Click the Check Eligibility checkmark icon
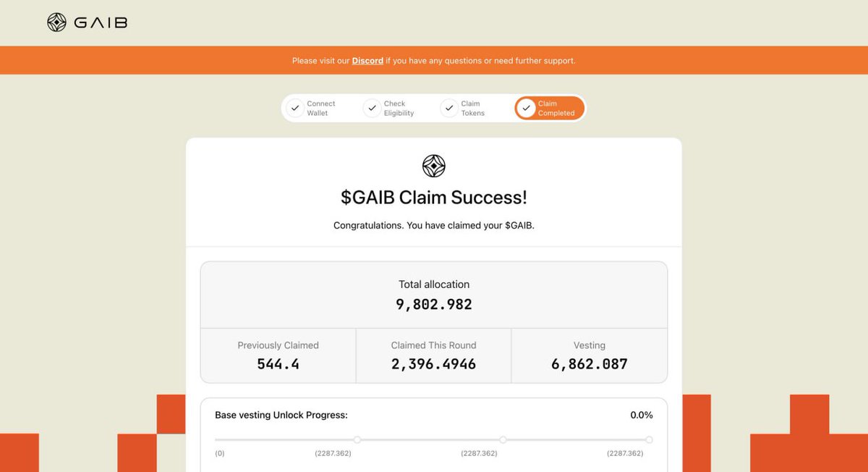This screenshot has width=868, height=472. [372, 108]
